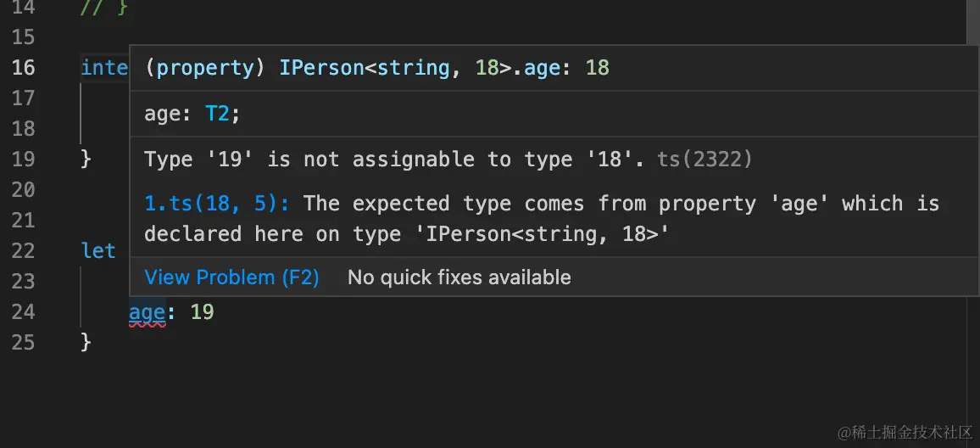Screen dimensions: 980x448
Task: Click line number 16 in the gutter
Action: (x=24, y=68)
